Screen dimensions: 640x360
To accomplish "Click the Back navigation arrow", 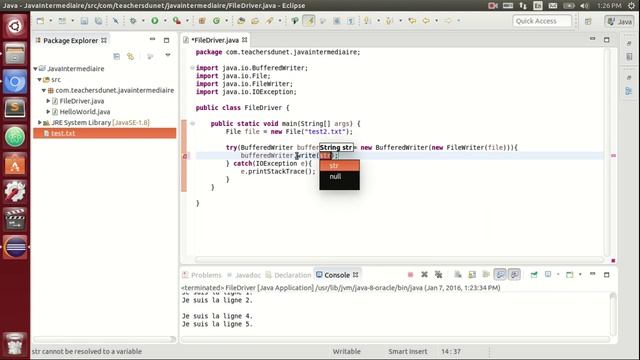I will (426, 21).
